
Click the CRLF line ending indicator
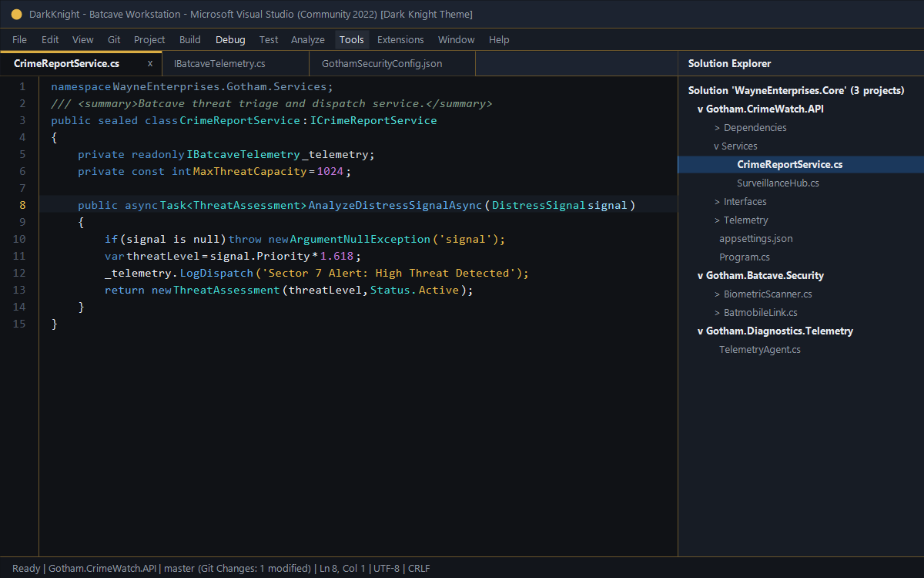tap(420, 568)
